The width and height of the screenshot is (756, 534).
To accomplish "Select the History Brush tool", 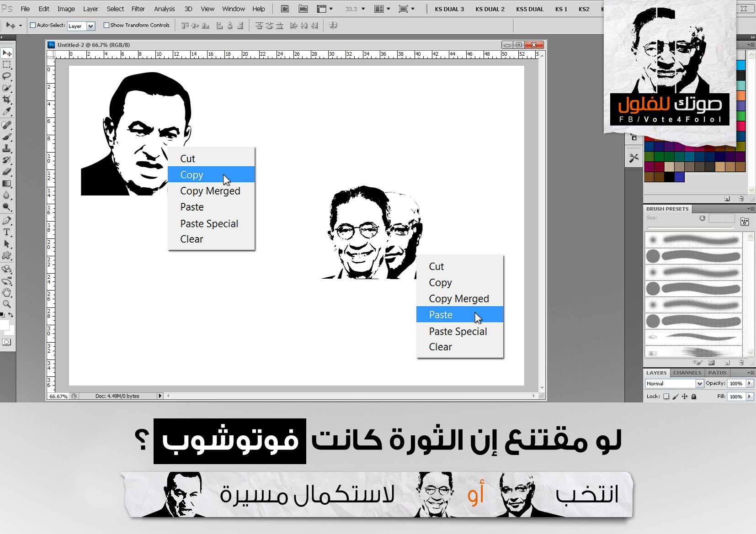I will (7, 160).
